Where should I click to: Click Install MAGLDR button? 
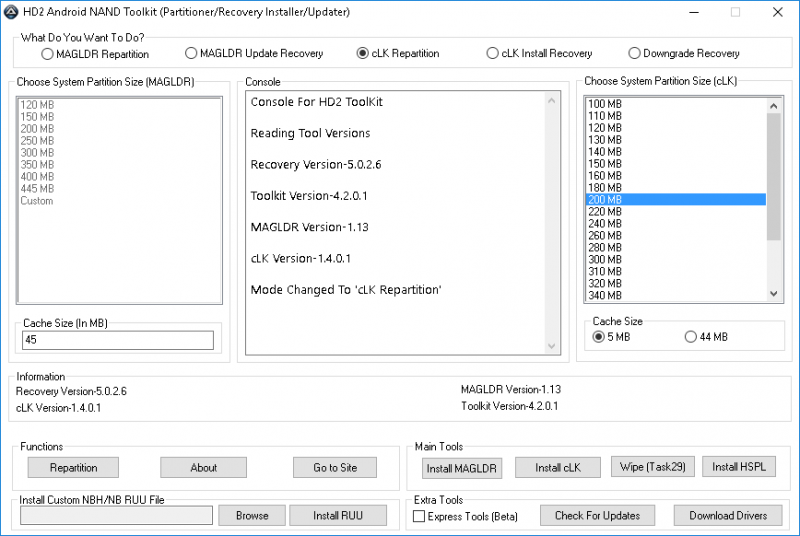point(462,469)
